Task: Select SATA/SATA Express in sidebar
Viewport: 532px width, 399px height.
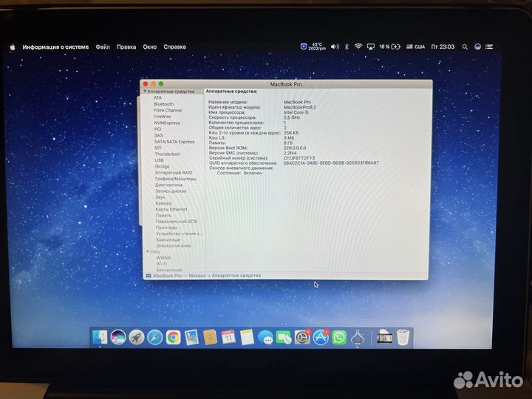Action: (x=174, y=141)
